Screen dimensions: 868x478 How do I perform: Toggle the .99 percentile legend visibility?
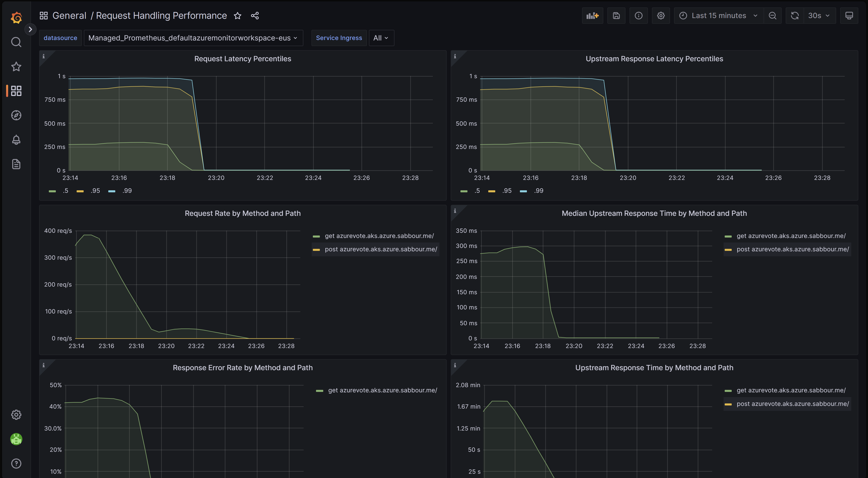pos(126,190)
